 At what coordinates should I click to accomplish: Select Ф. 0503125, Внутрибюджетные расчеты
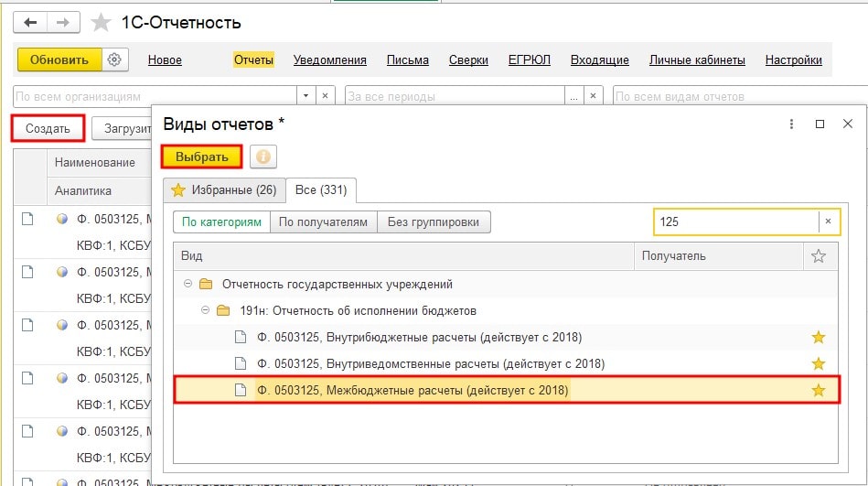click(x=506, y=338)
